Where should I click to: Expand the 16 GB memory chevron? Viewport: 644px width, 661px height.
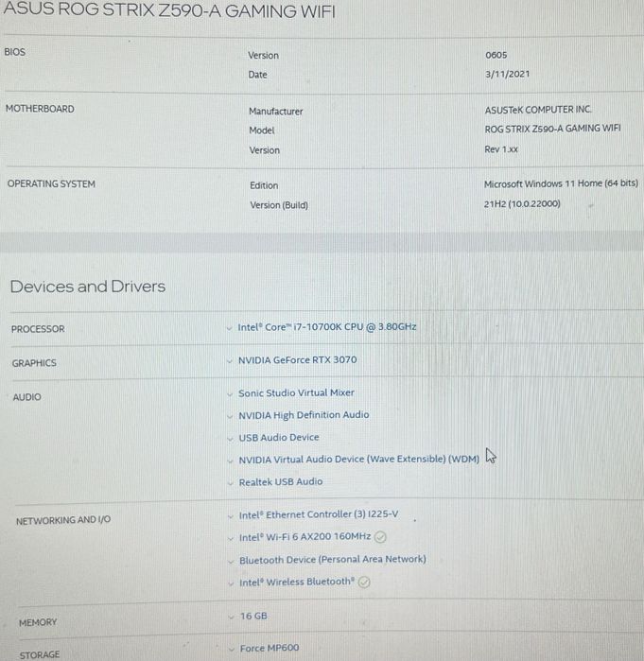[231, 617]
